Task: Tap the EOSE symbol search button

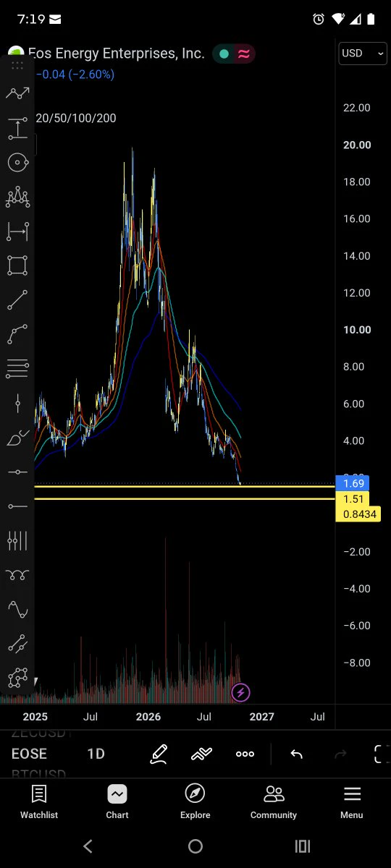Action: [29, 754]
